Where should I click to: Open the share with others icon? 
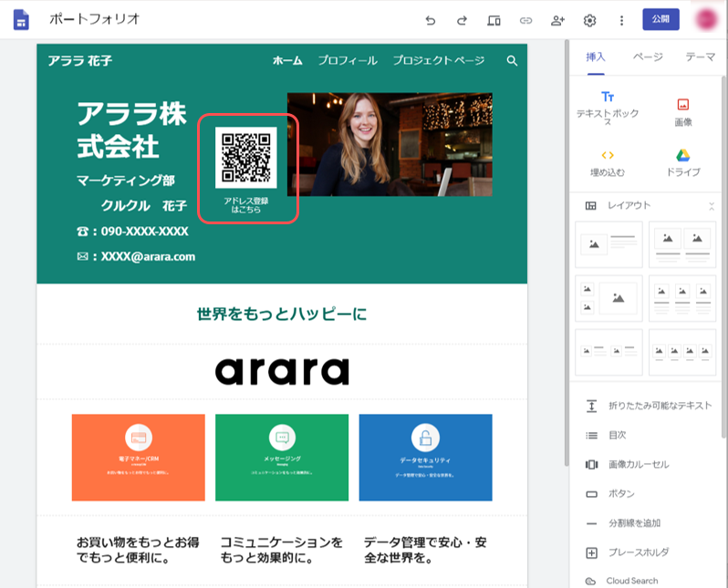tap(557, 20)
